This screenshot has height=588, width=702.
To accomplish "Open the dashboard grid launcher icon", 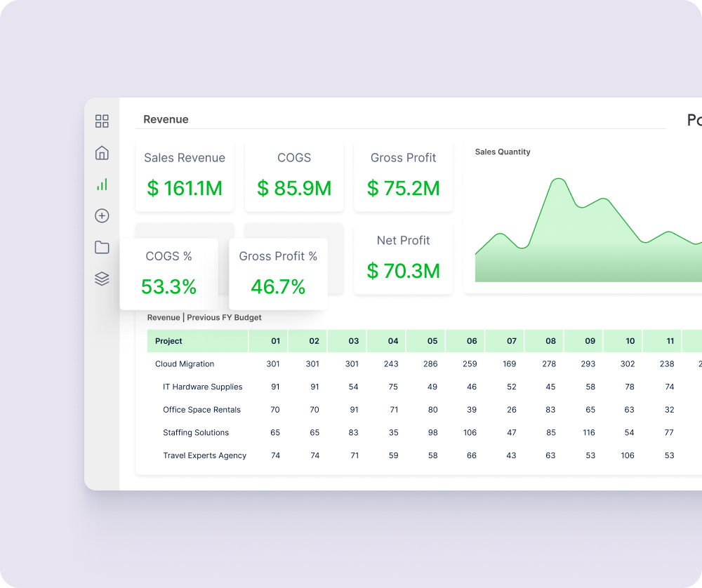I will 102,121.
